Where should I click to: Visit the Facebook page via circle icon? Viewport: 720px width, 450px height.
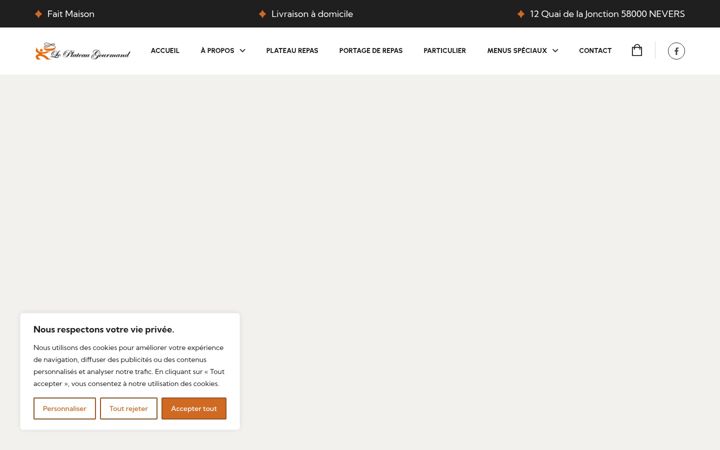click(x=676, y=51)
